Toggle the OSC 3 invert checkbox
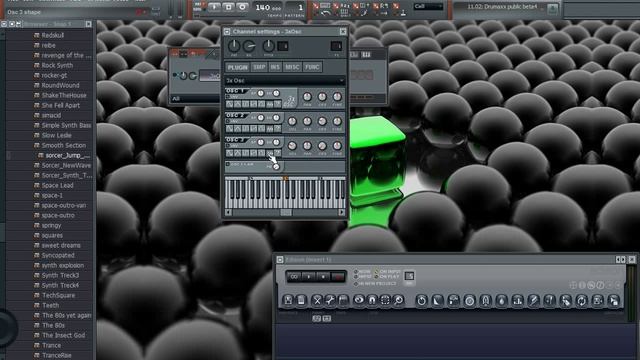Screen dimensions: 640x360 (x=228, y=145)
